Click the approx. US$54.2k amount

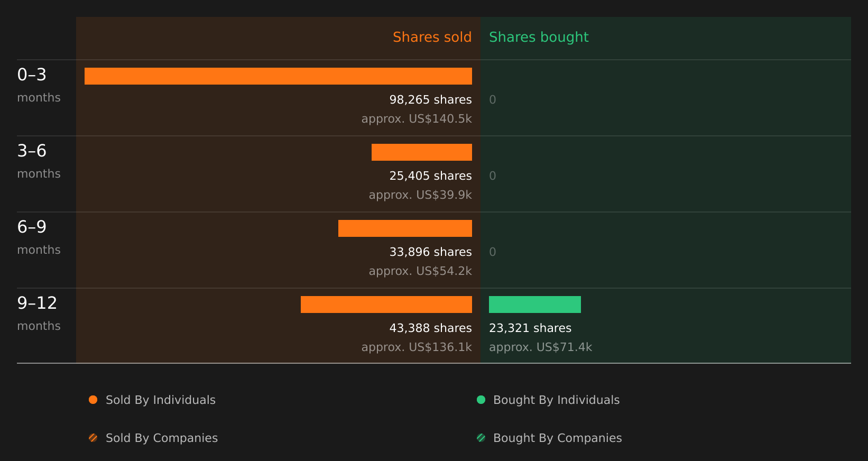coord(420,271)
